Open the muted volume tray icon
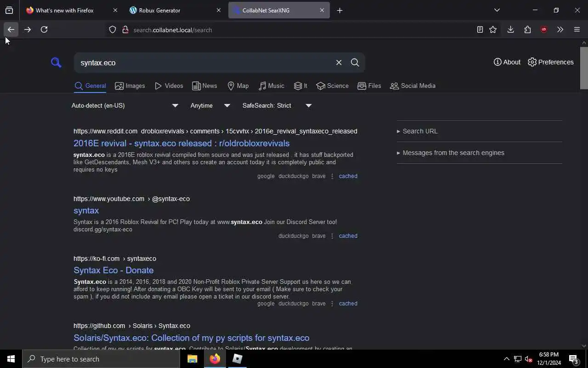The height and width of the screenshot is (368, 588). (529, 359)
